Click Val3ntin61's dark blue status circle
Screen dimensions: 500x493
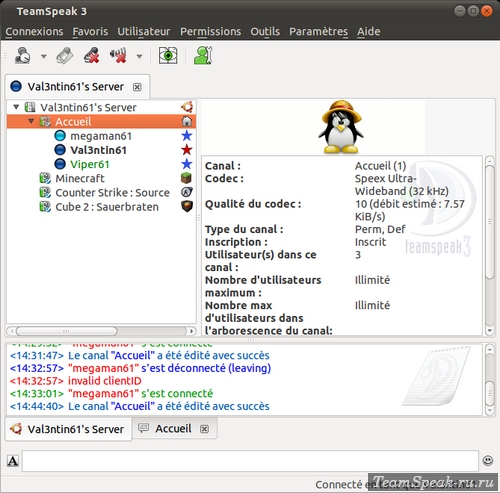tap(60, 150)
